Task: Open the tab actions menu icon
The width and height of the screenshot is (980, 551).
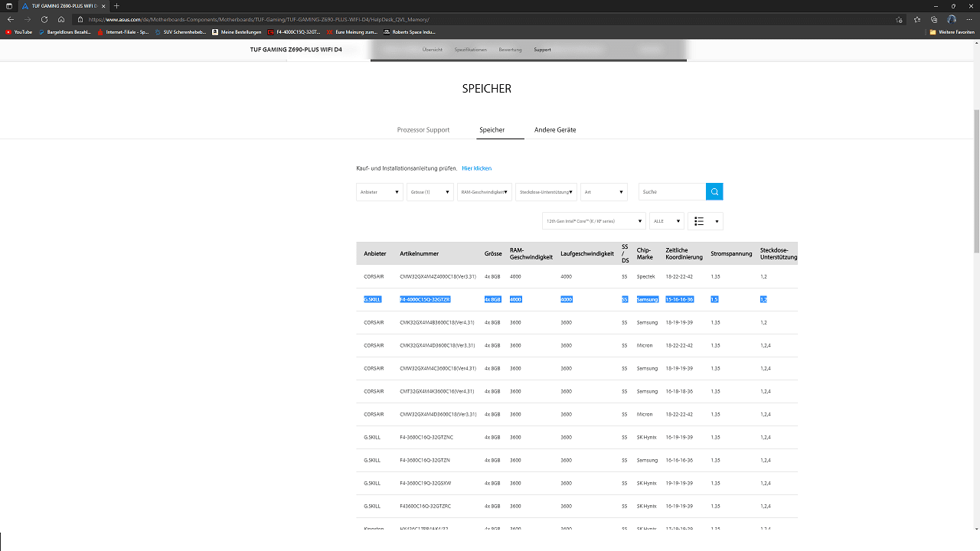Action: coord(8,6)
